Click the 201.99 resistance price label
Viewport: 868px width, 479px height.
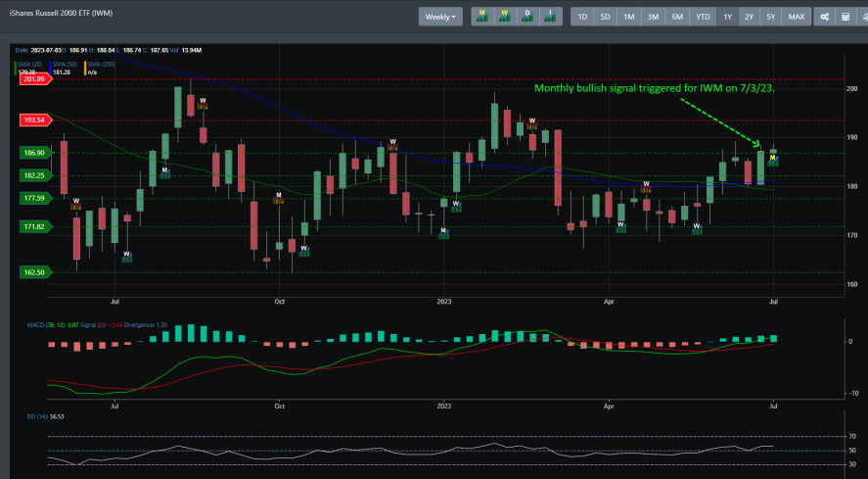pos(35,78)
